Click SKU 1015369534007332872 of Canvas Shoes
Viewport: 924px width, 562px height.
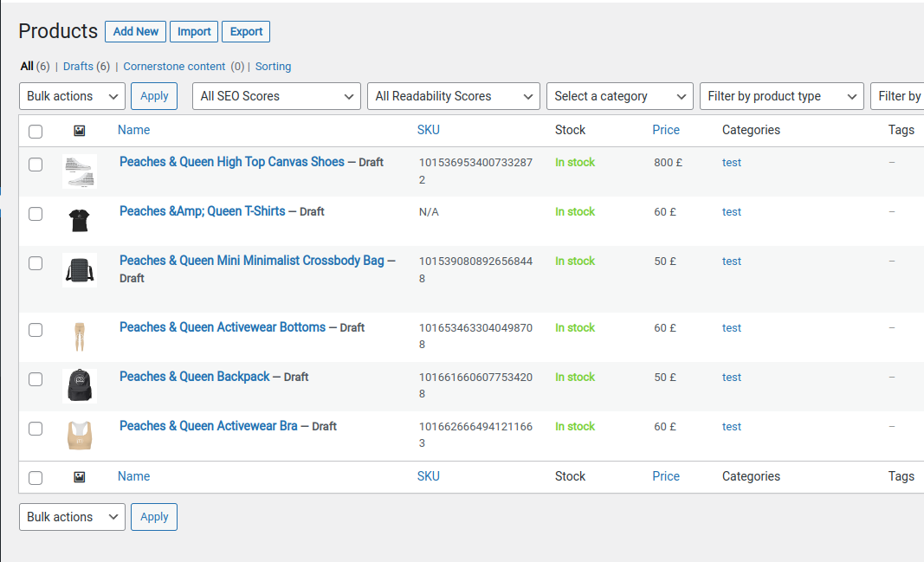pyautogui.click(x=475, y=171)
